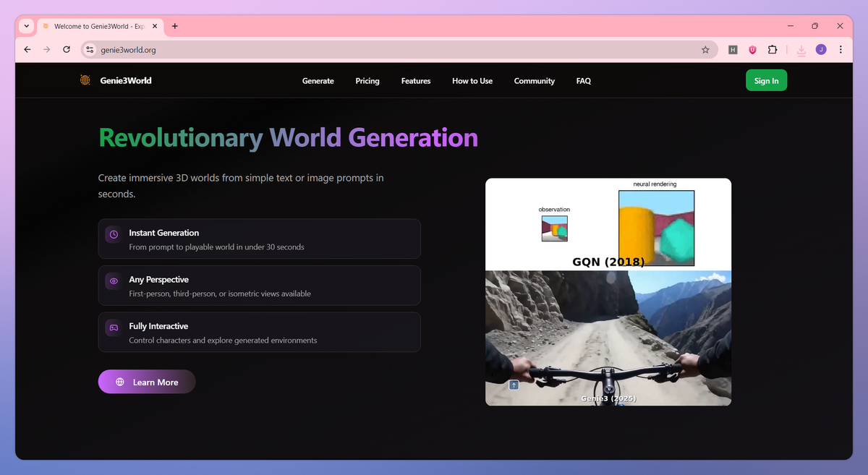Select the Instant Generation feature card
The height and width of the screenshot is (475, 868).
(x=259, y=239)
